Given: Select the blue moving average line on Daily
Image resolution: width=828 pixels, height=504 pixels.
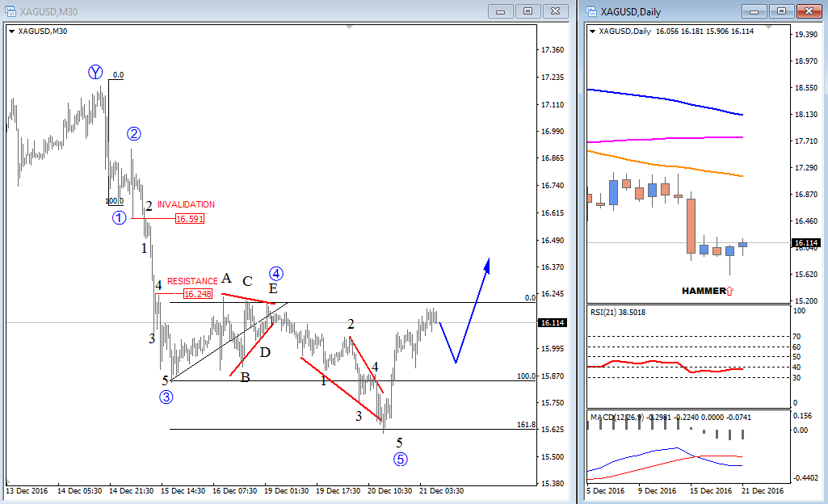Looking at the screenshot, I should 662,100.
